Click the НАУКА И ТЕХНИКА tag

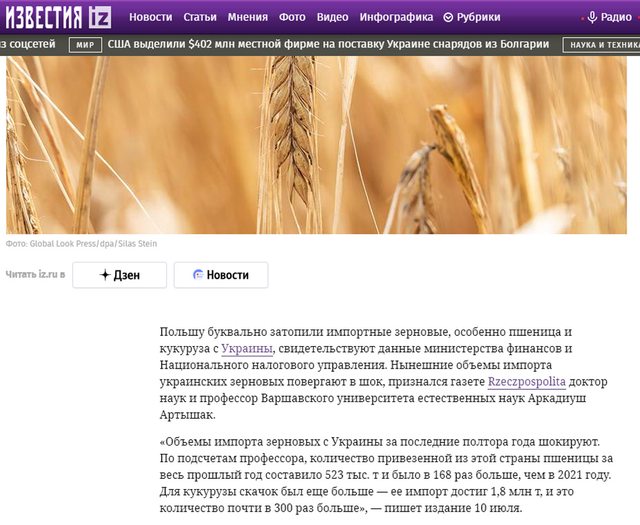tap(601, 45)
